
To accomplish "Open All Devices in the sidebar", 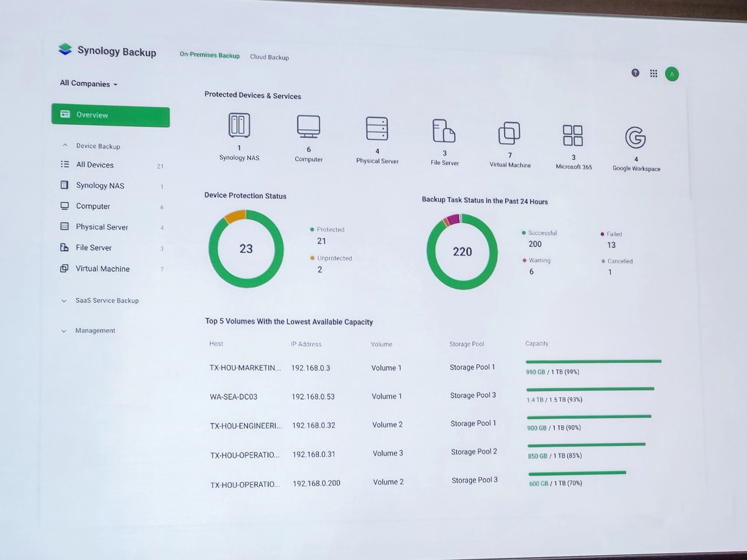I will tap(112, 165).
